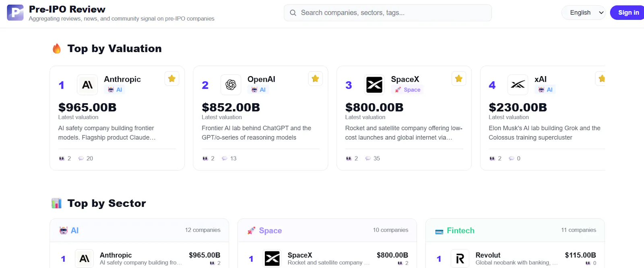Click the chart icon beside Top by Sector
This screenshot has width=644, height=268.
point(57,203)
